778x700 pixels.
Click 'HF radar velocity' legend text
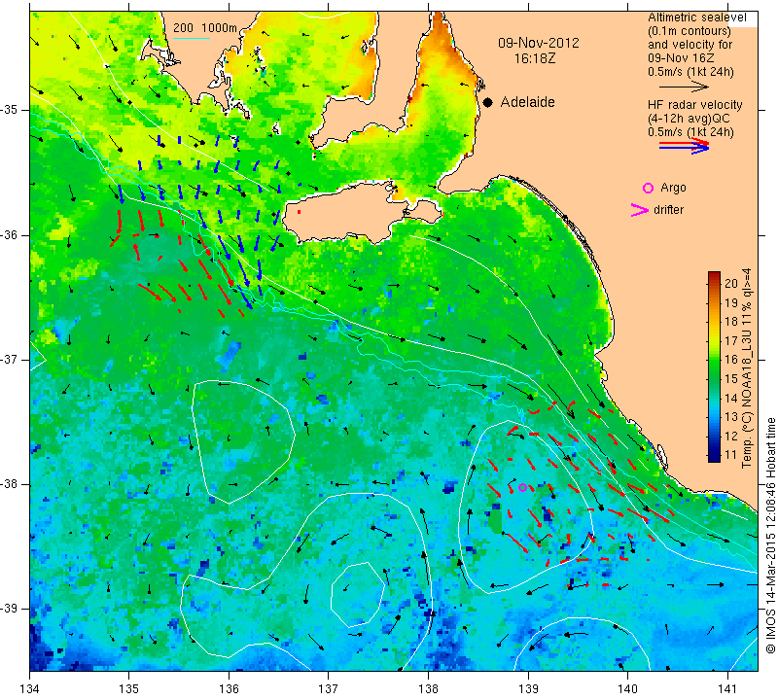(x=695, y=105)
